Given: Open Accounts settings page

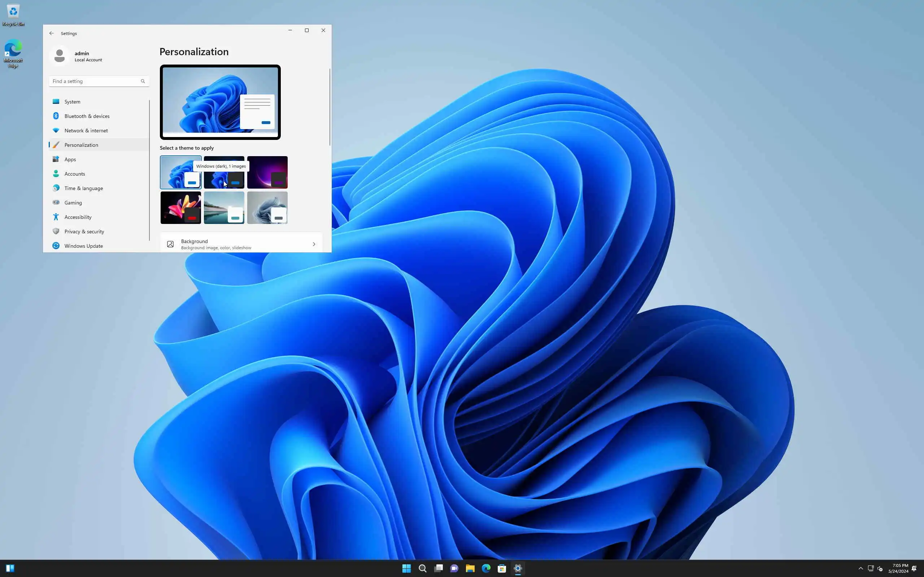Looking at the screenshot, I should [x=74, y=174].
